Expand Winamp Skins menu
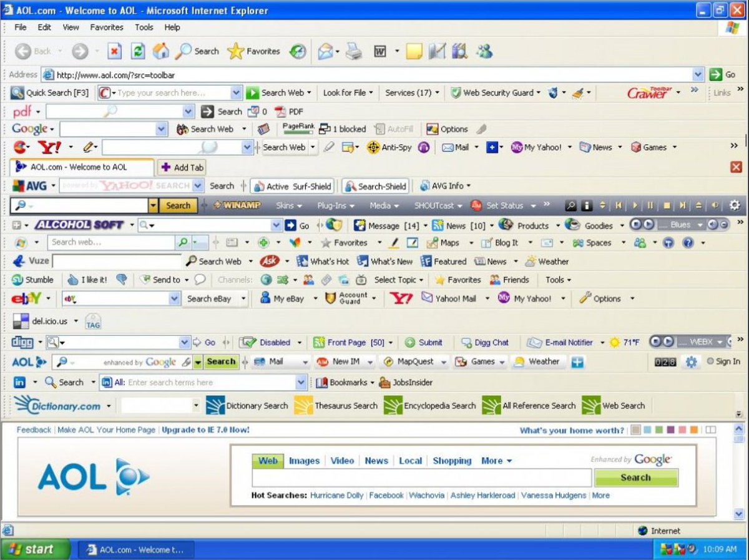This screenshot has width=749, height=560. [x=289, y=205]
